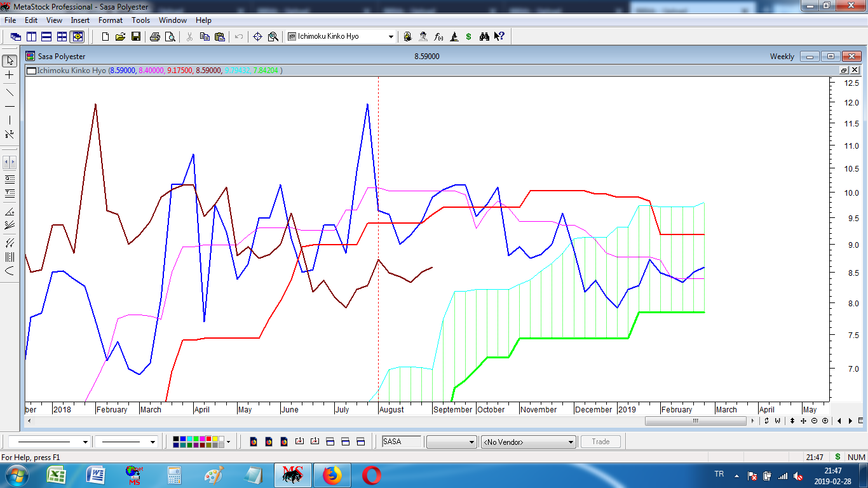Click the magnifier zoom box icon
This screenshot has width=868, height=488.
point(273,37)
